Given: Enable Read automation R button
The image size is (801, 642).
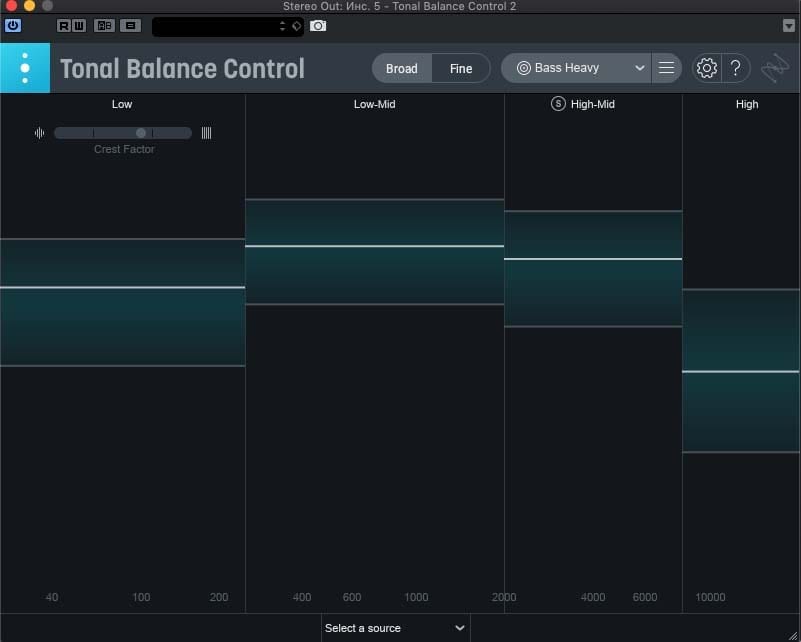Looking at the screenshot, I should (64, 26).
